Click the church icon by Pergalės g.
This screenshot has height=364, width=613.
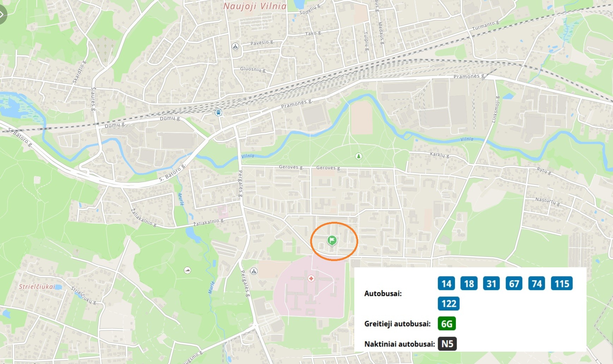254,271
